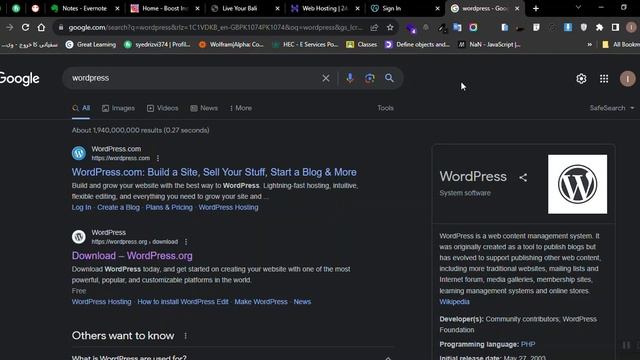
Task: Open the Wikipedia link in the knowledge panel
Action: 454,302
